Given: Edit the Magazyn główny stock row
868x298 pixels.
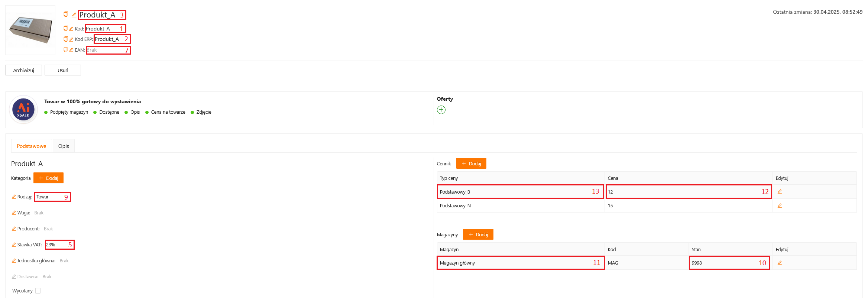Looking at the screenshot, I should tap(780, 263).
